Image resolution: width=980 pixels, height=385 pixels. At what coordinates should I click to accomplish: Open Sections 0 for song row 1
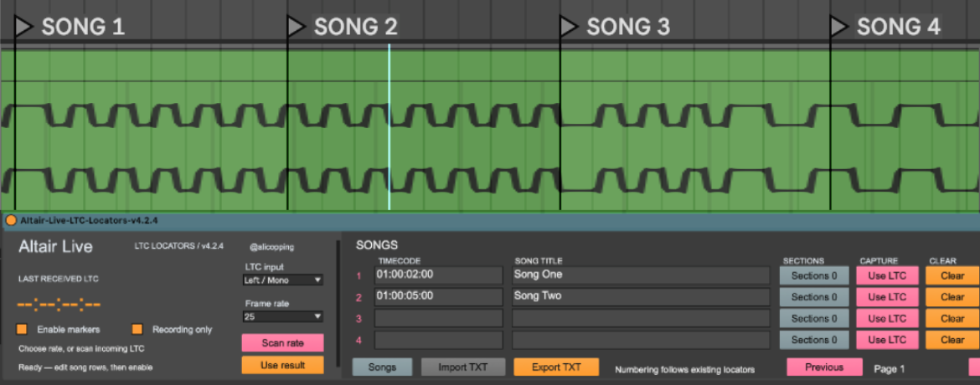pyautogui.click(x=814, y=275)
